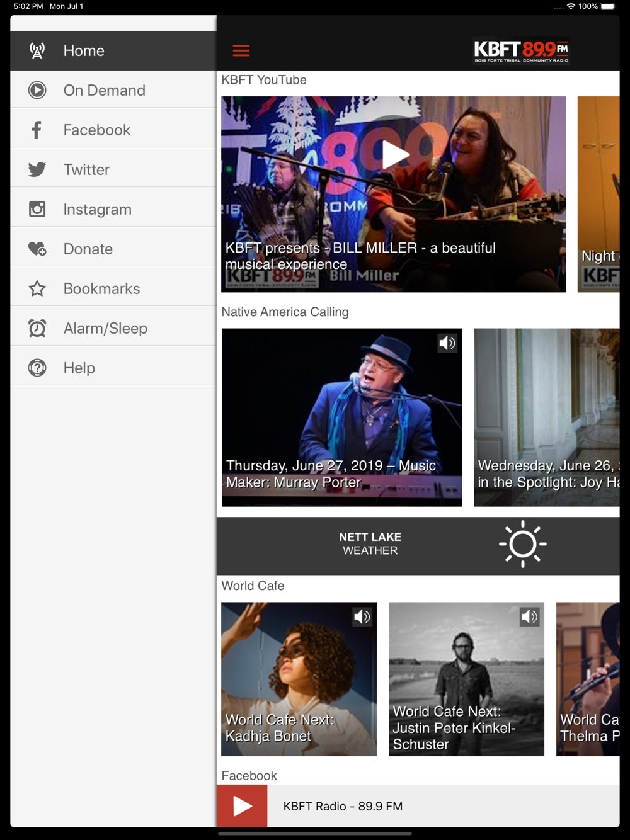This screenshot has width=630, height=840.
Task: Open World Cafe Justin Peter Kinkel-Schuster thumbnail
Action: pos(466,679)
